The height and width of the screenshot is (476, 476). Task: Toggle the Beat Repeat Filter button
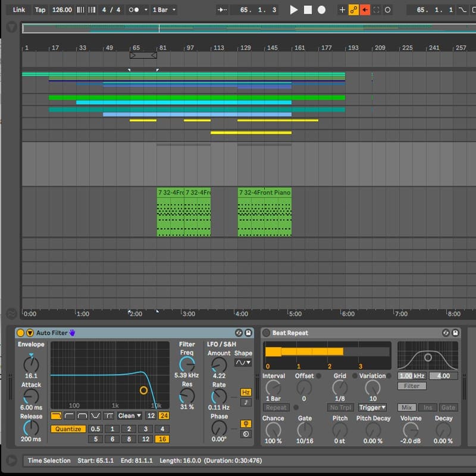412,386
